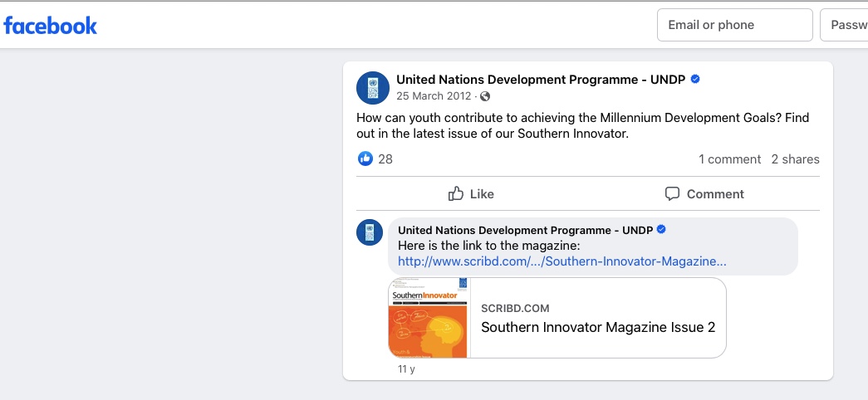868x400 pixels.
Task: Click the speech bubble Comment icon
Action: click(x=673, y=194)
